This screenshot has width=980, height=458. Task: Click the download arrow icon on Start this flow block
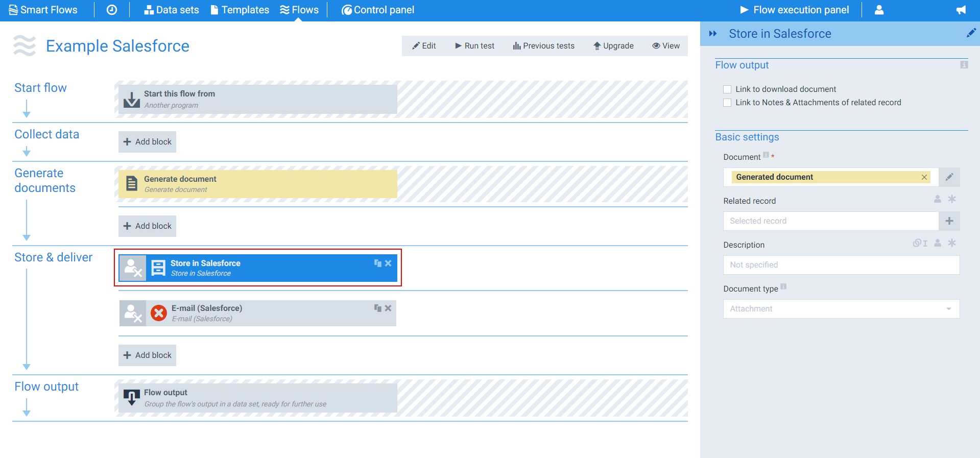tap(132, 100)
